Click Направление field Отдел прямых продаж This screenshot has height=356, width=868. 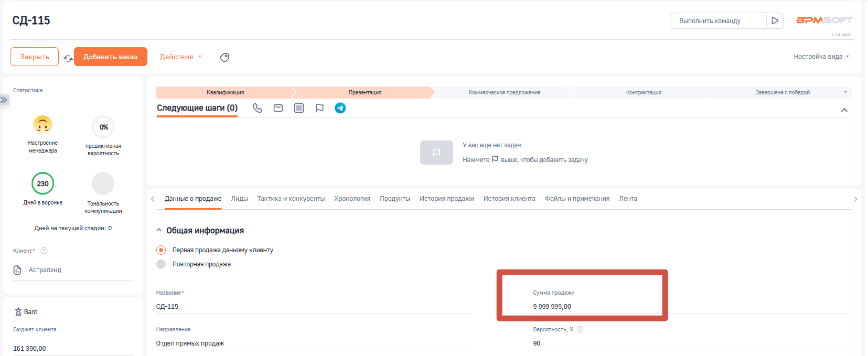313,343
